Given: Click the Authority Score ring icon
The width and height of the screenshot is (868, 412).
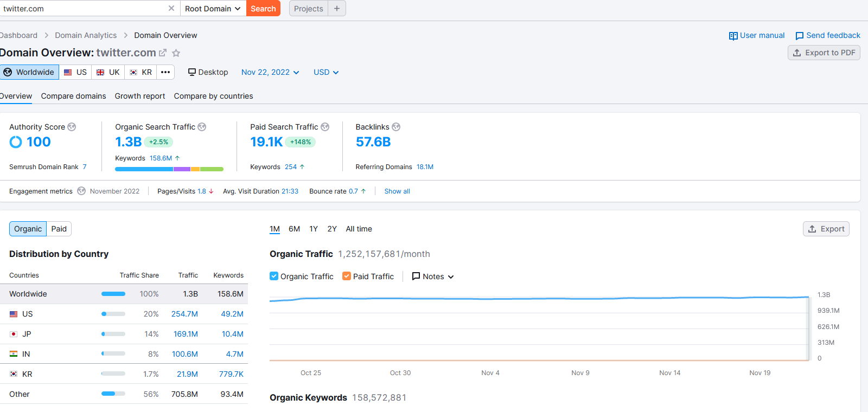Looking at the screenshot, I should (x=16, y=142).
